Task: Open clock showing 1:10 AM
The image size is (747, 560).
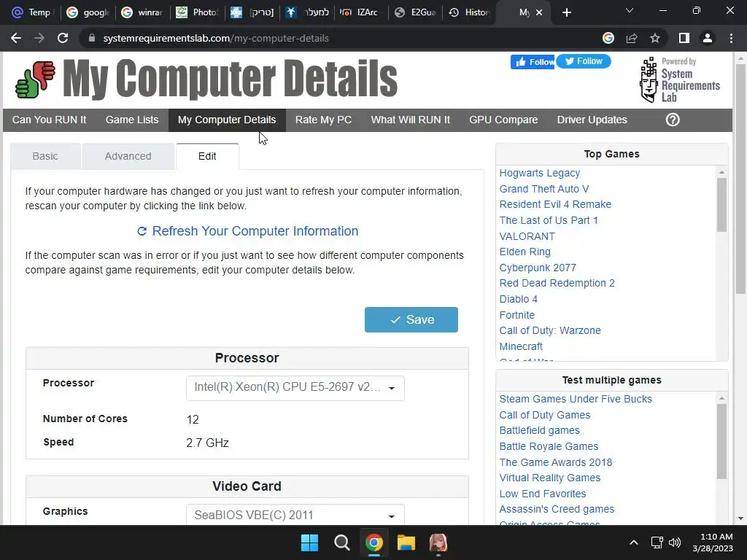Action: (x=713, y=542)
